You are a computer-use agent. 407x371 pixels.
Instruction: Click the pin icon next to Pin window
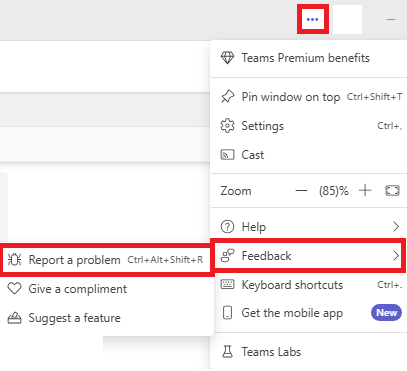[227, 97]
